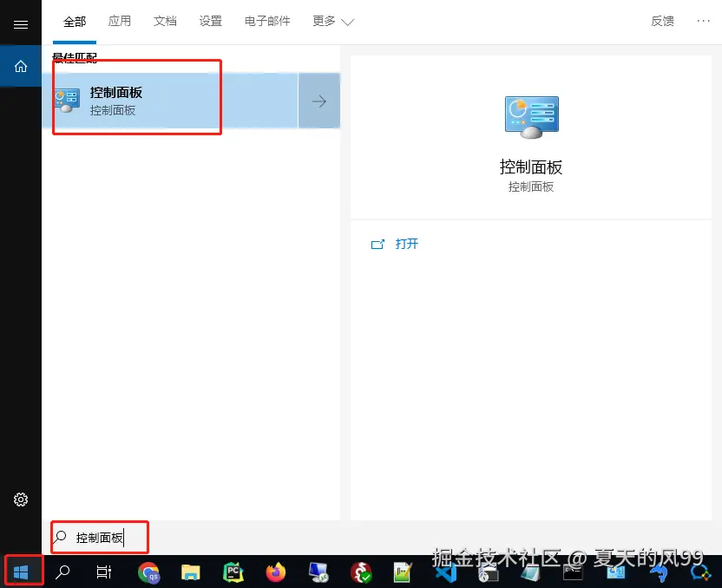Click the large 控制面板 icon in the preview pane
Viewport: 722px width, 588px height.
click(x=531, y=117)
